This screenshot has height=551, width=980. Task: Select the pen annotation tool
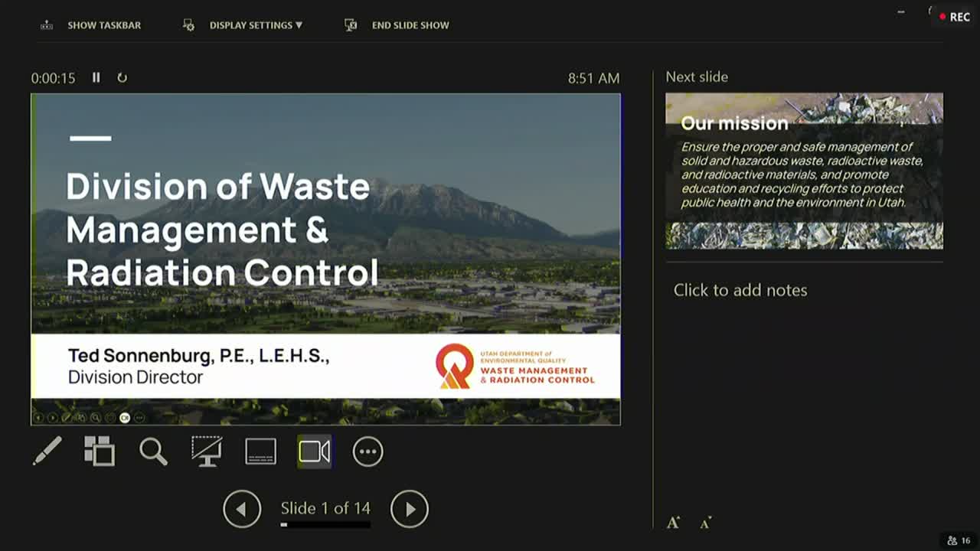[47, 451]
